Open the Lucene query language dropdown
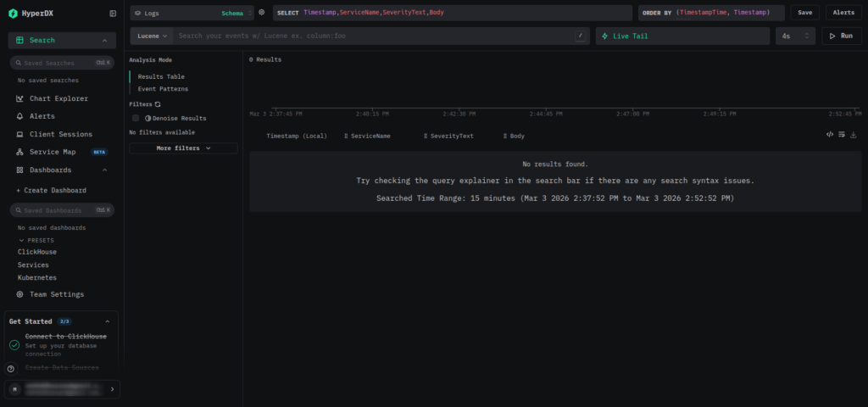 [x=153, y=36]
